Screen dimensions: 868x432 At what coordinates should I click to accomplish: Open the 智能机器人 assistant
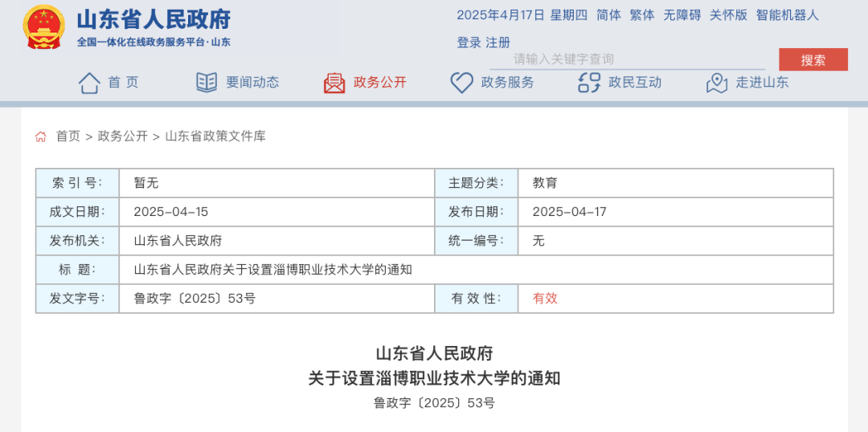point(787,15)
